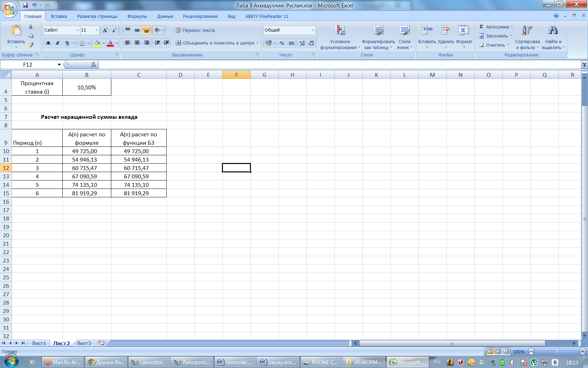Expand the formula bar
The width and height of the screenshot is (588, 368).
pyautogui.click(x=584, y=64)
